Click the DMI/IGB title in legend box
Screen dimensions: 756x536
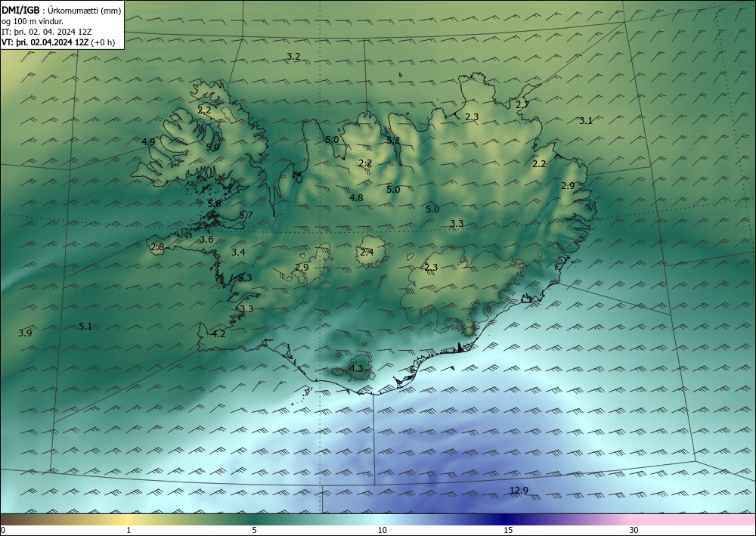20,10
